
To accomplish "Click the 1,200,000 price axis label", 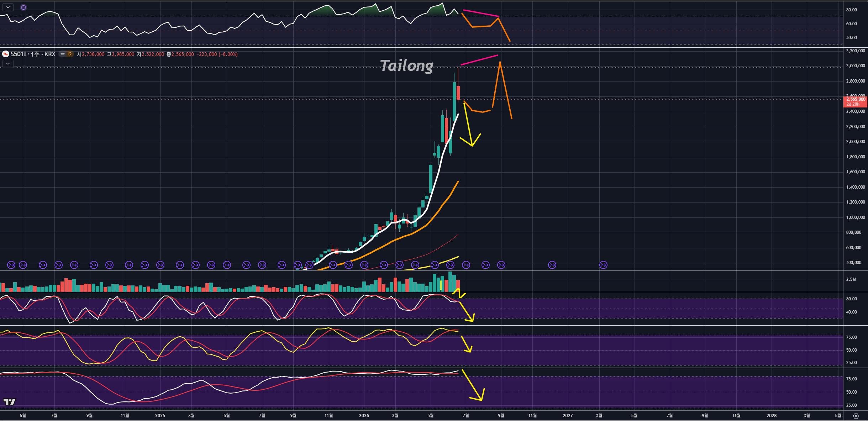I will (x=856, y=202).
